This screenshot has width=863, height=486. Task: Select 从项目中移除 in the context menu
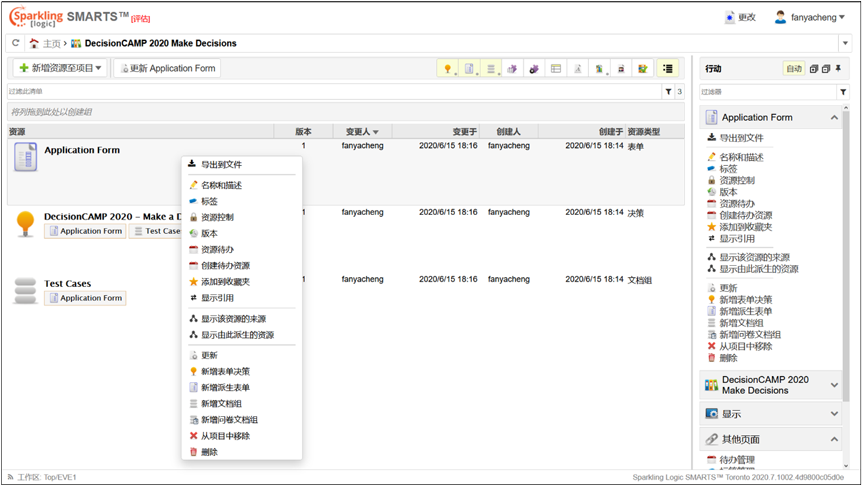click(225, 436)
